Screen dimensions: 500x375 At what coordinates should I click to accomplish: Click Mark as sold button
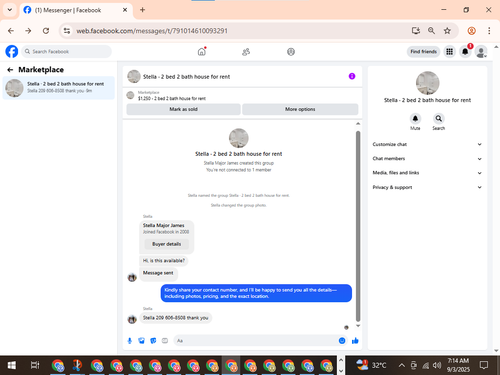pyautogui.click(x=183, y=109)
